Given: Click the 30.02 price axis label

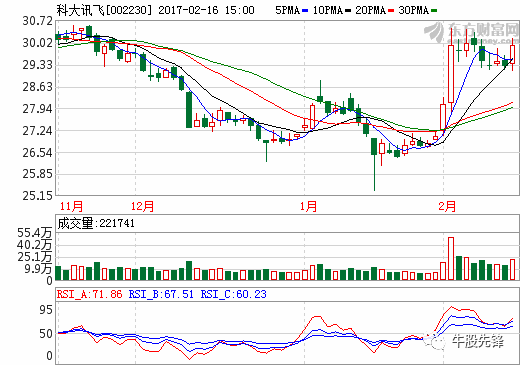Looking at the screenshot, I should click(x=38, y=43).
